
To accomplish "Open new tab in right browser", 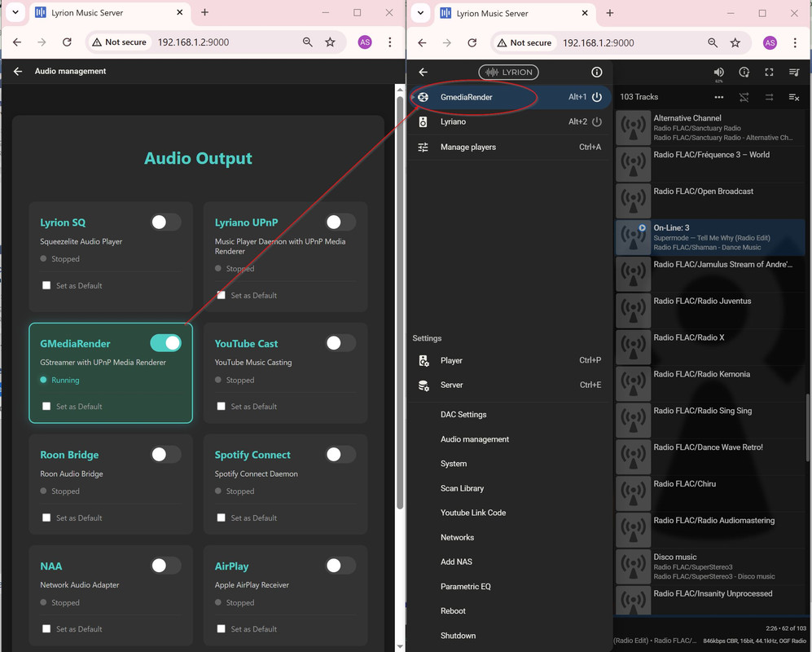I will (610, 13).
